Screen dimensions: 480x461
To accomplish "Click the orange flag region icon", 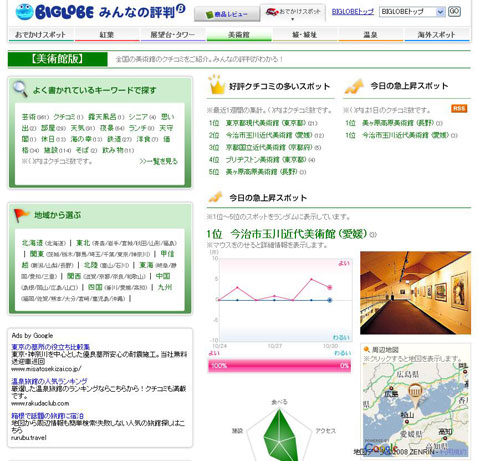I will 21,215.
